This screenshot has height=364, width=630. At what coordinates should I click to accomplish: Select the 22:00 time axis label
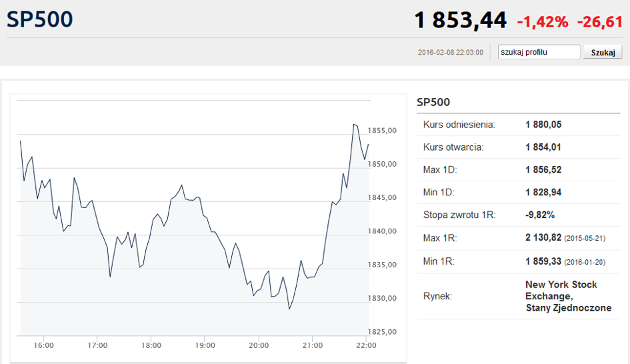[367, 345]
